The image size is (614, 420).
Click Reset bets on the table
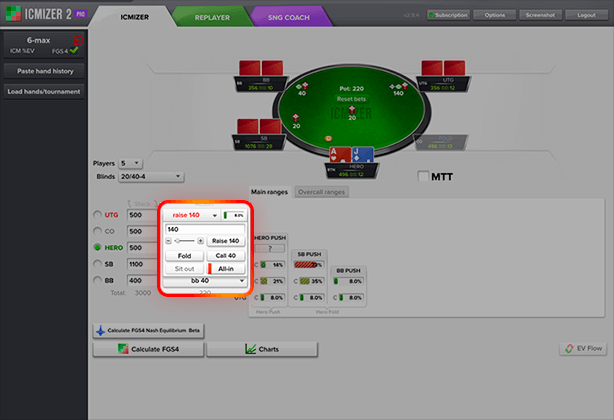351,99
